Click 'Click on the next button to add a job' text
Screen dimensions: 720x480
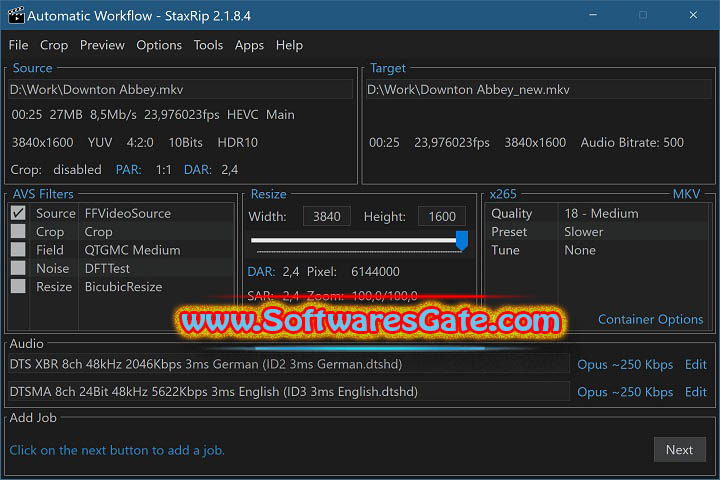[117, 450]
